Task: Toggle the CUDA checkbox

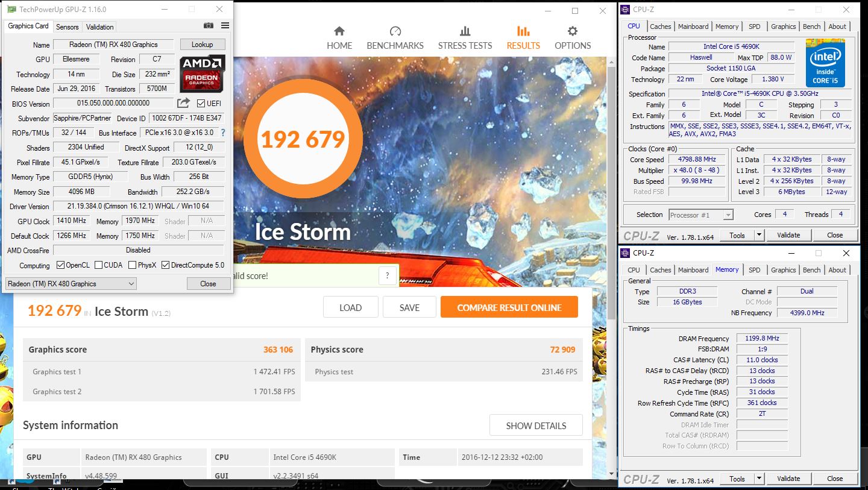Action: (x=98, y=265)
